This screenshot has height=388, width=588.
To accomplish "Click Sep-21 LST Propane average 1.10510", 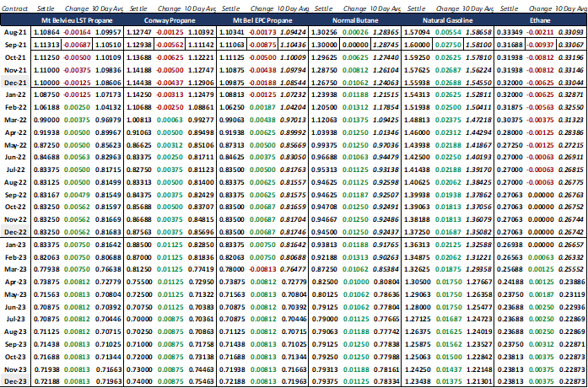I will [x=108, y=45].
